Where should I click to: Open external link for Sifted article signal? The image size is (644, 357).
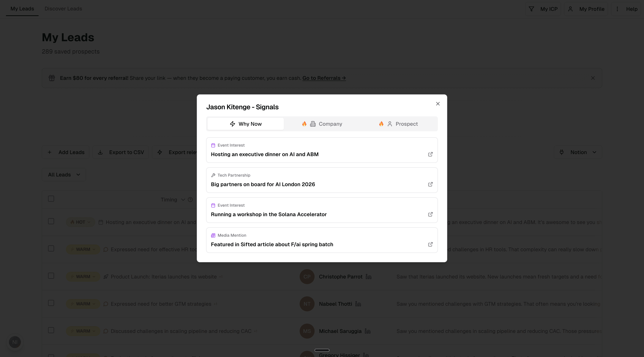[430, 244]
